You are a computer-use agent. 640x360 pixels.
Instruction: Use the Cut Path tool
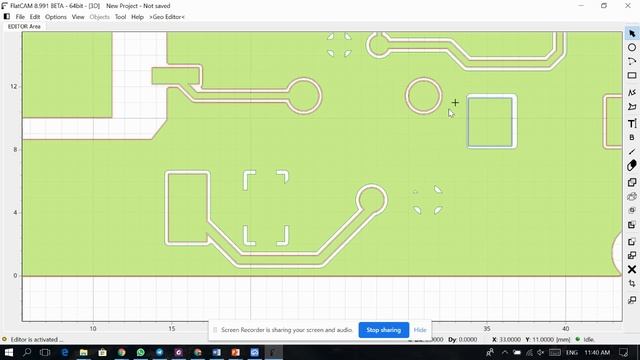coord(632,242)
